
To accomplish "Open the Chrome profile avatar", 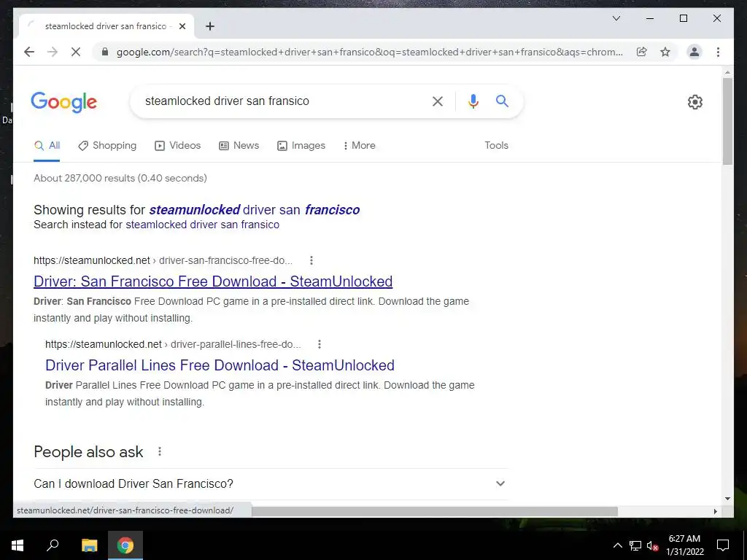I will coord(694,52).
